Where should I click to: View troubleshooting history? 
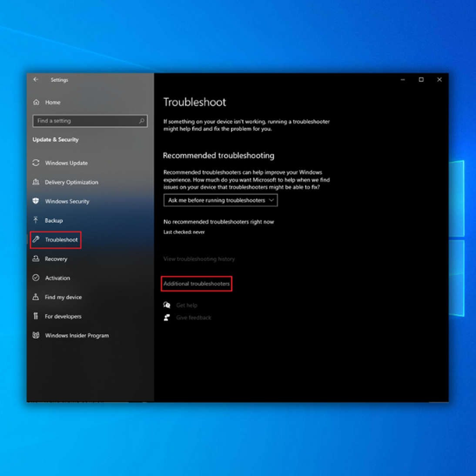[199, 259]
